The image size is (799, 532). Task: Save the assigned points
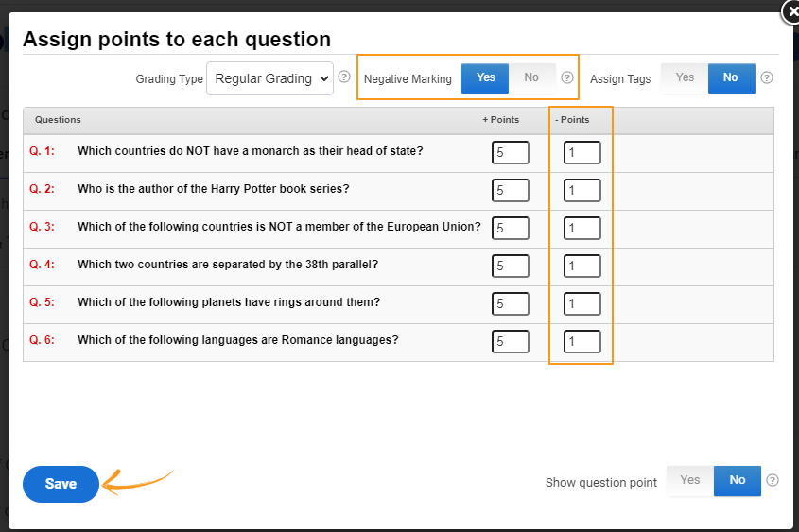coord(61,484)
